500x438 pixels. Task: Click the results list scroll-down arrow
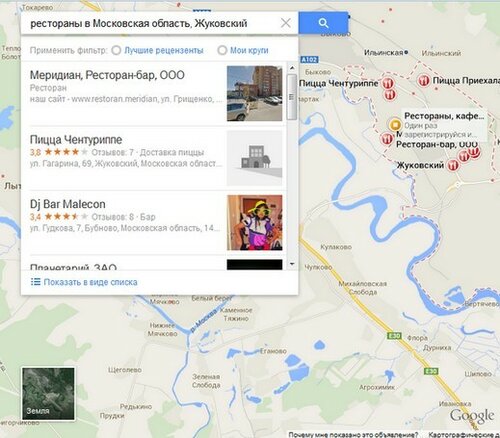(x=292, y=264)
